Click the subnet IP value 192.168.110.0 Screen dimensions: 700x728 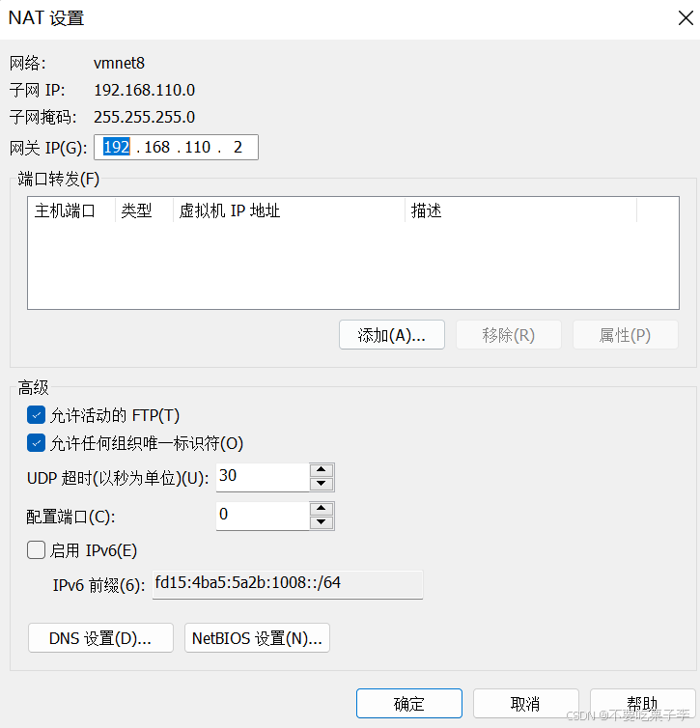point(145,90)
